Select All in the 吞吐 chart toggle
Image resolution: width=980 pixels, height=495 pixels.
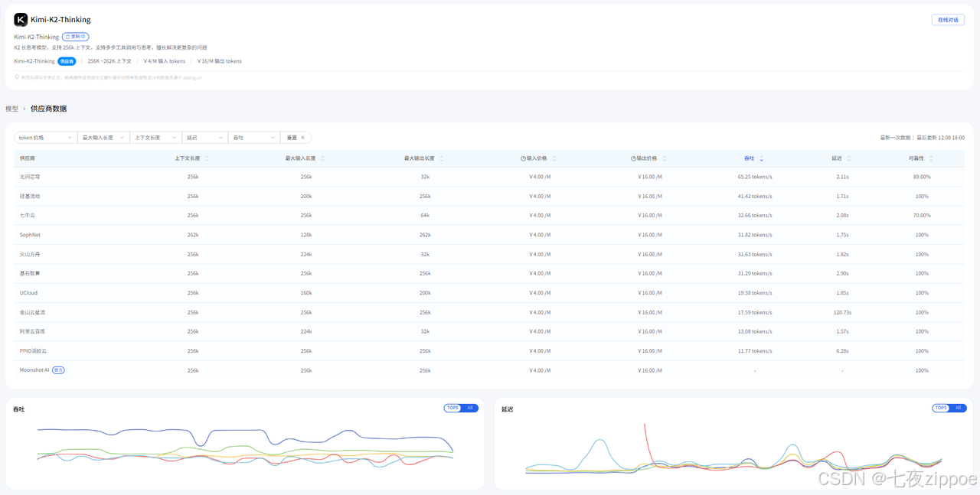coord(470,408)
